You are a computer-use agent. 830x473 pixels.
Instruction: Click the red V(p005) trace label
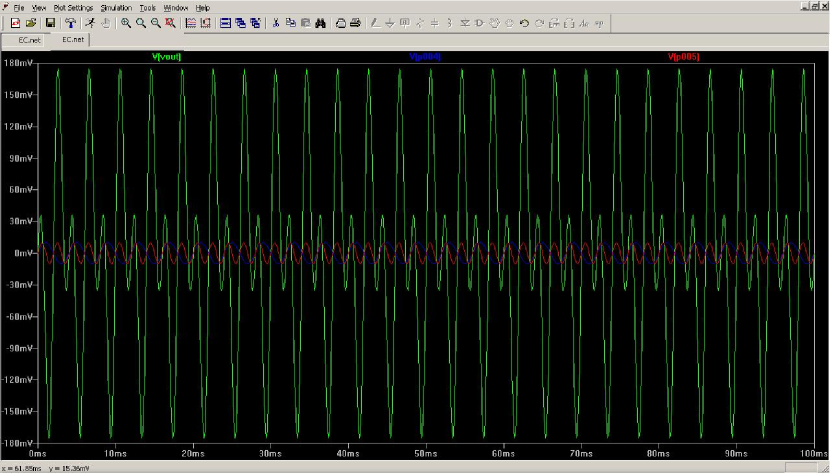tap(683, 57)
